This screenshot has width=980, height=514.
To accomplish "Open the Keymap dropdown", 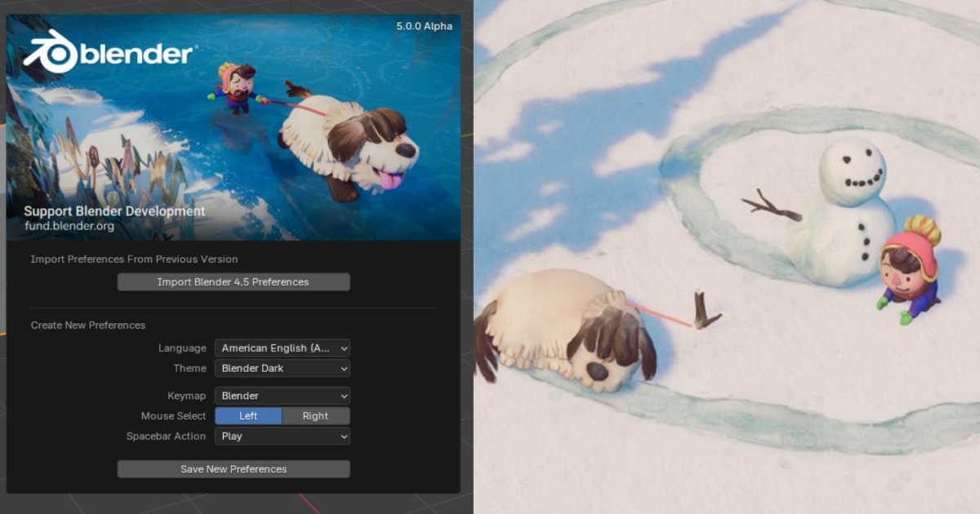I will coord(283,396).
